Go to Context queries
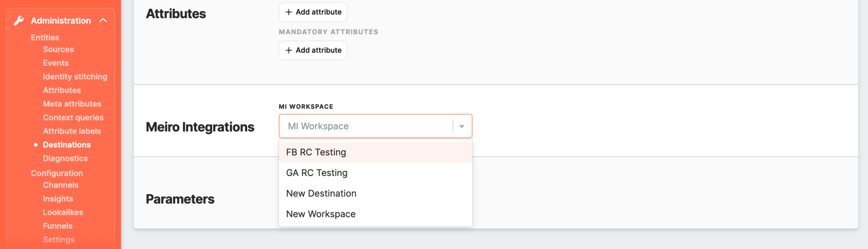This screenshot has height=249, width=868. click(73, 118)
